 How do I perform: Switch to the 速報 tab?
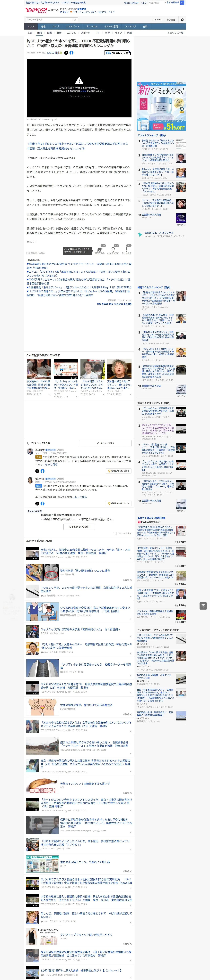click(x=43, y=26)
